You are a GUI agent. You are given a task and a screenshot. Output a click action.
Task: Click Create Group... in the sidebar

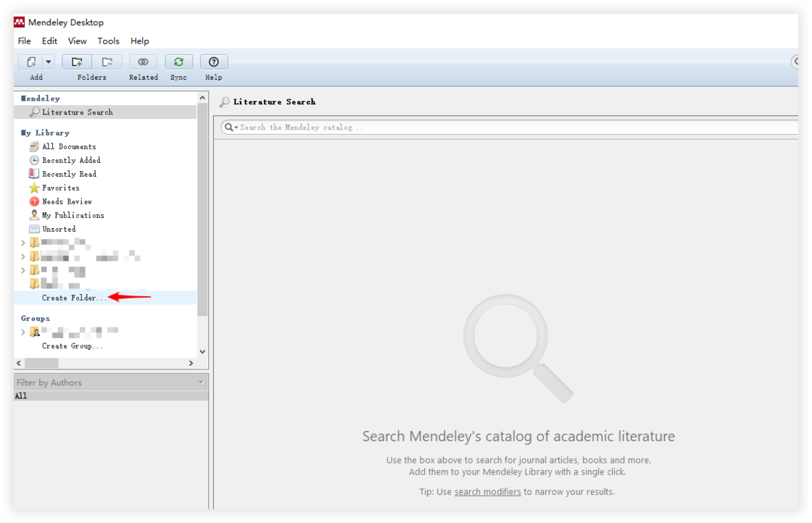tap(72, 346)
